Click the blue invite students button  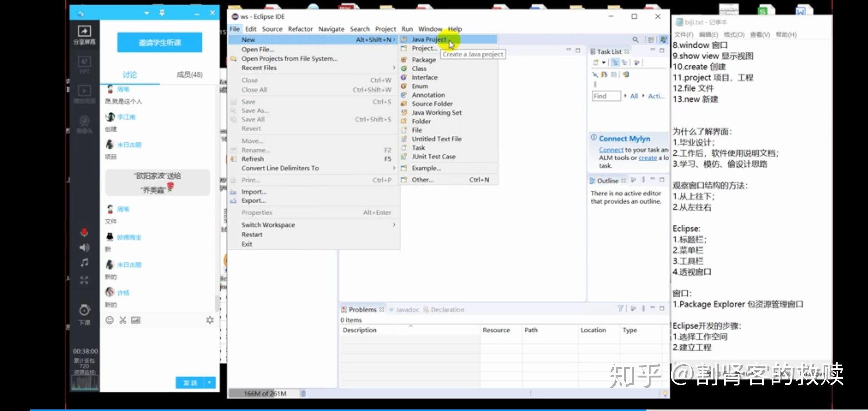coord(160,42)
